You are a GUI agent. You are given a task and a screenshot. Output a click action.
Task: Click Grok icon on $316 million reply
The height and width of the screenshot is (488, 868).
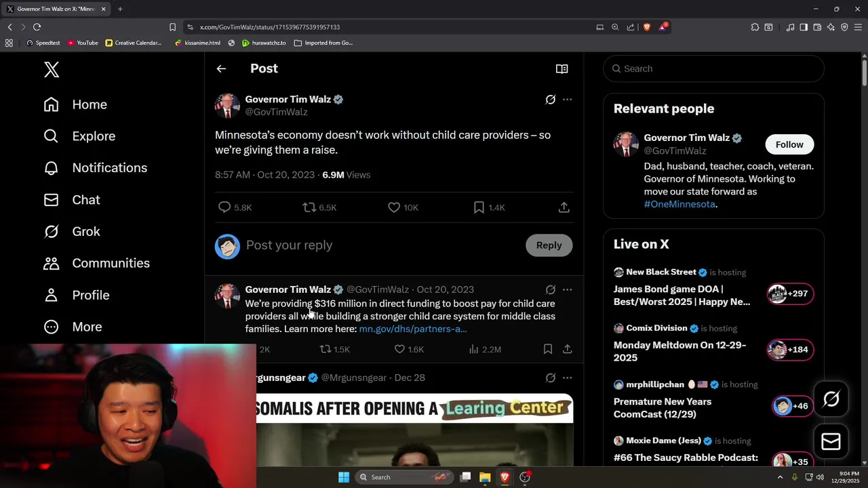[x=551, y=290]
